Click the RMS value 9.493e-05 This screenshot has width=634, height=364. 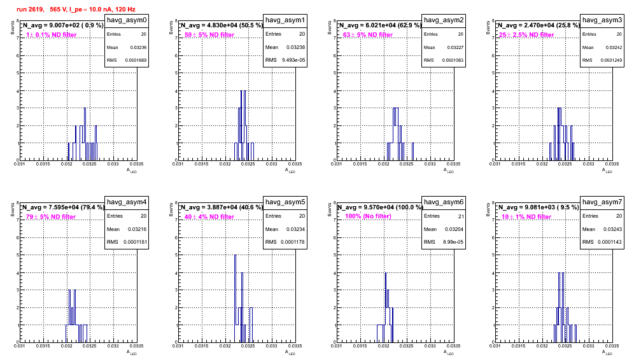point(293,60)
